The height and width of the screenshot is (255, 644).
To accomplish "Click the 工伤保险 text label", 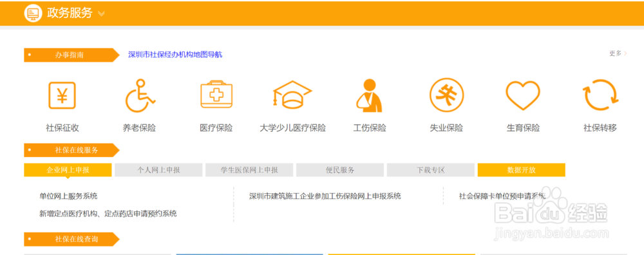I will point(370,127).
